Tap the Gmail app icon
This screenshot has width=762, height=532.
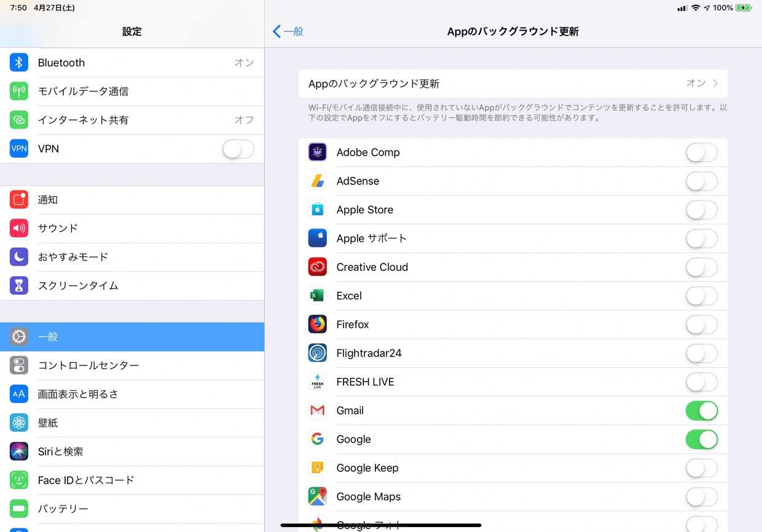318,410
